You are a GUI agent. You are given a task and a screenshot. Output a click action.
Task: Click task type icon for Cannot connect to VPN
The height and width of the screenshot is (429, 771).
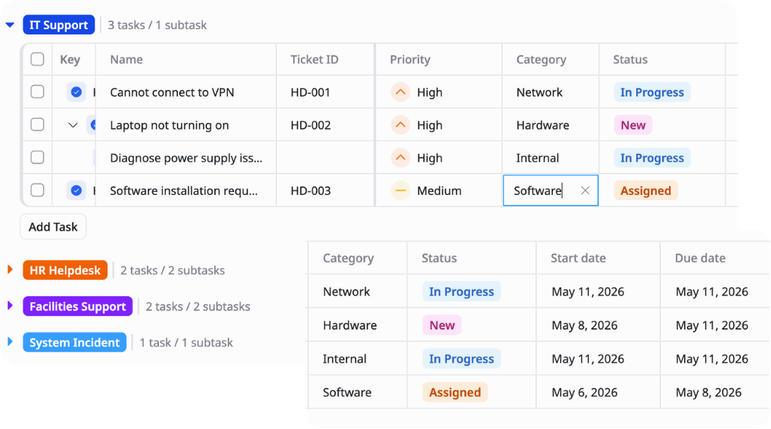(x=76, y=92)
